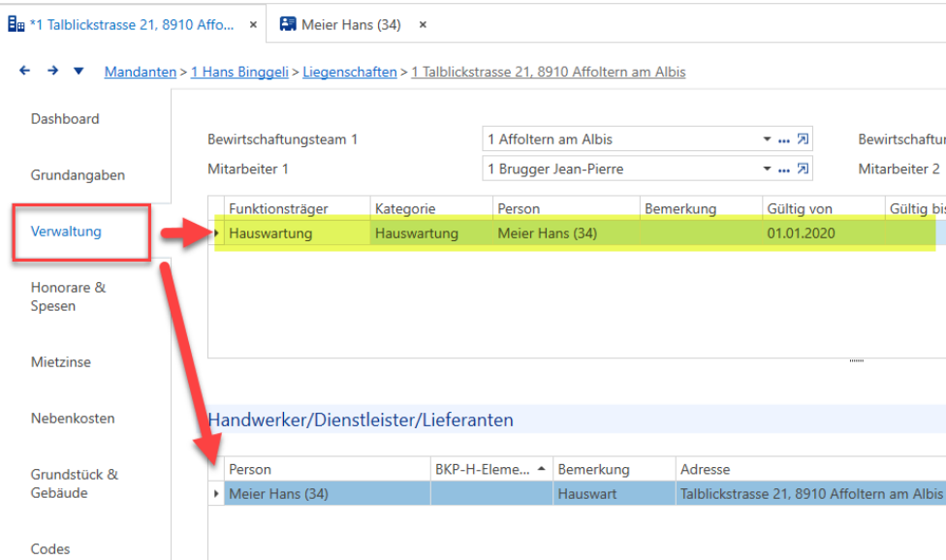This screenshot has width=946, height=560.
Task: Switch to the Talblickstrasse 21 tab
Action: coord(132,25)
